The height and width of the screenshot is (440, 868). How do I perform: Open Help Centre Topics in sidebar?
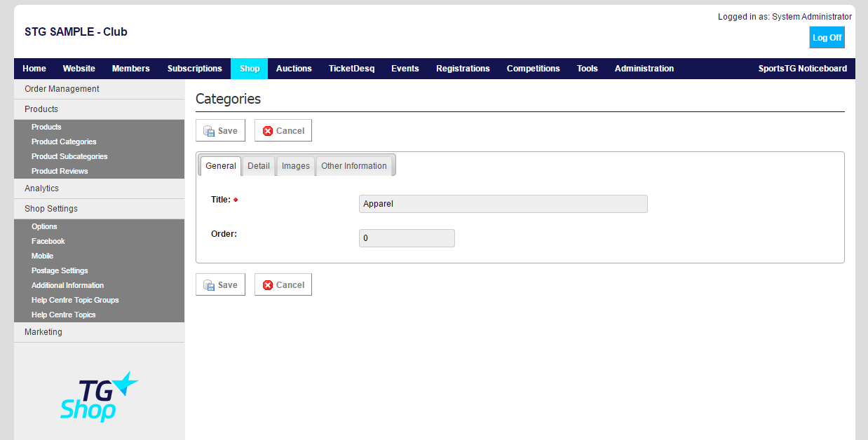coord(64,315)
